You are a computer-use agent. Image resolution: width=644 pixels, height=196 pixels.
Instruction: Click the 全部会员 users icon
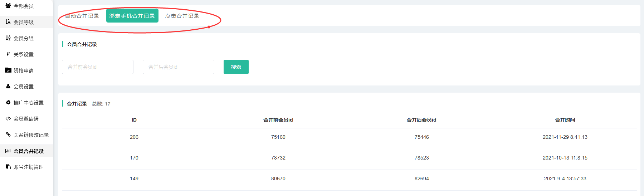[8, 6]
